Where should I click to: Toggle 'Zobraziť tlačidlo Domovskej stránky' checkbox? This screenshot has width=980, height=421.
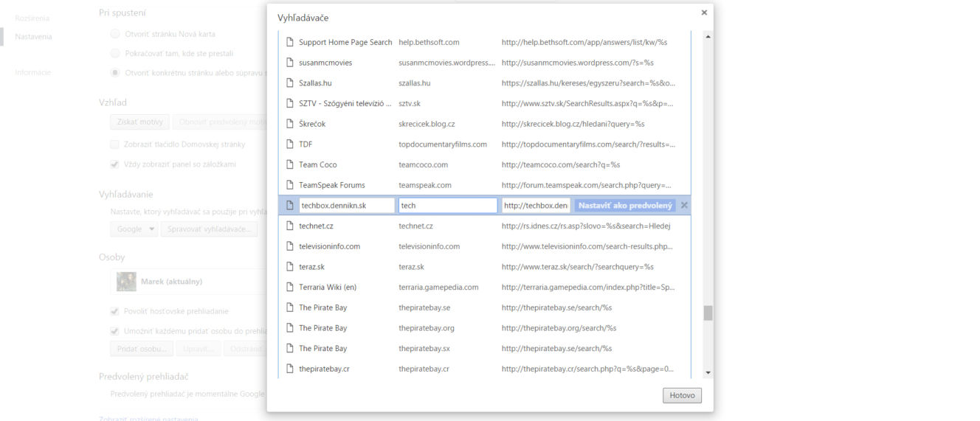click(x=114, y=145)
